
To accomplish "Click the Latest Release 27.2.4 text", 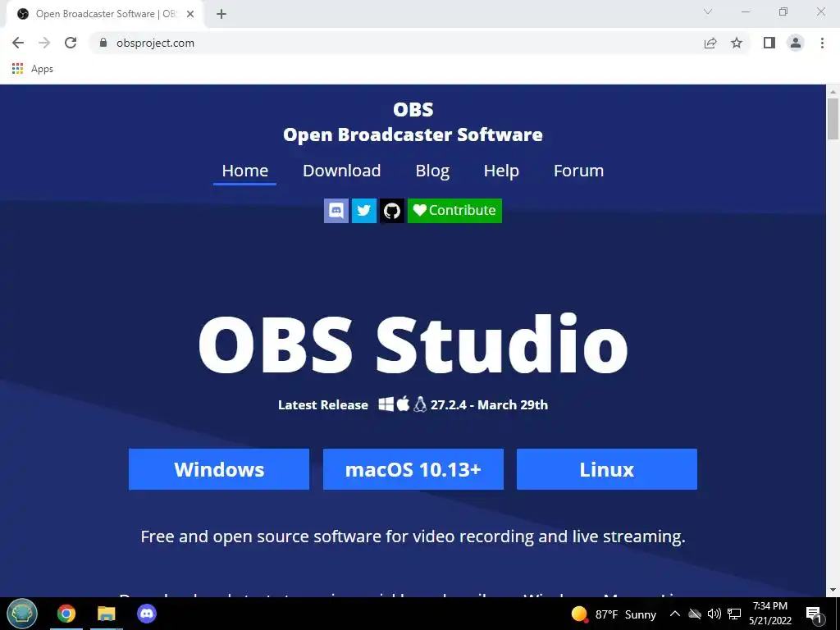I will [413, 404].
